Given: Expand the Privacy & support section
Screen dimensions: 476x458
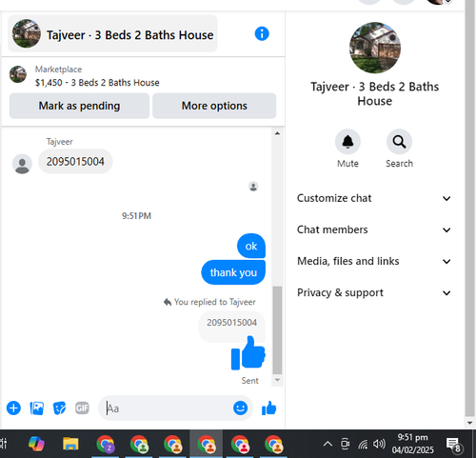Looking at the screenshot, I should tap(374, 292).
